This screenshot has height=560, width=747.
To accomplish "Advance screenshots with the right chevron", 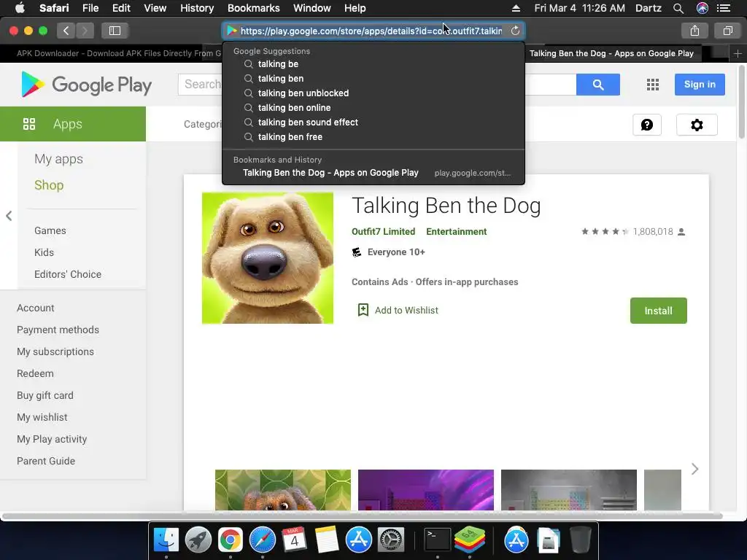I will click(694, 469).
